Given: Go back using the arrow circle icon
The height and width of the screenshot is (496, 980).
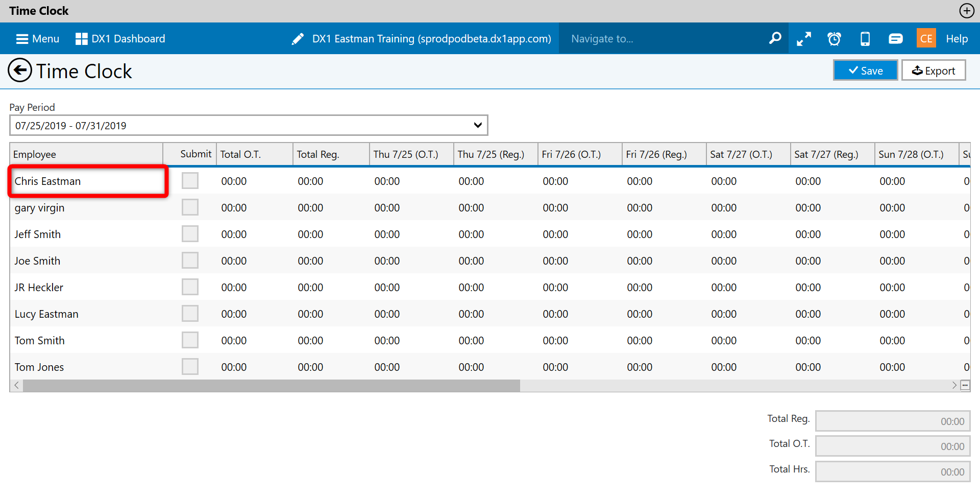Looking at the screenshot, I should (20, 70).
